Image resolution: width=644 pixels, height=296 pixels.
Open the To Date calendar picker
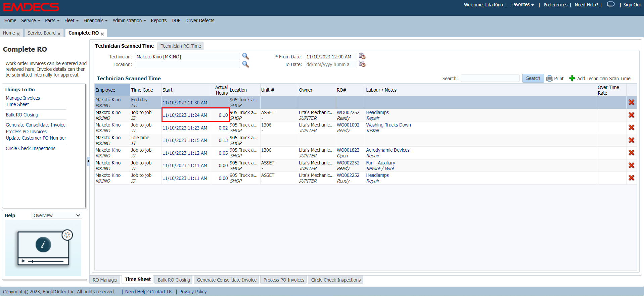[362, 64]
